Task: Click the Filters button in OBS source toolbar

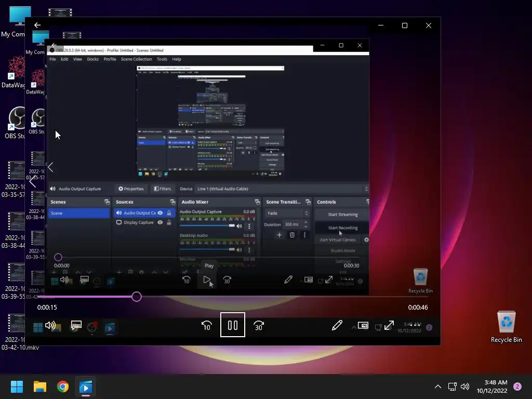Action: (x=162, y=189)
